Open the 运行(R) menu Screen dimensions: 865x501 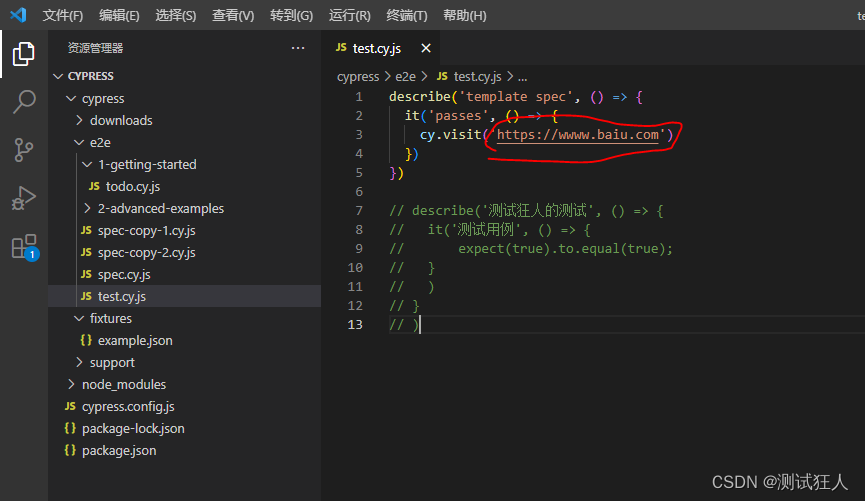pyautogui.click(x=350, y=15)
